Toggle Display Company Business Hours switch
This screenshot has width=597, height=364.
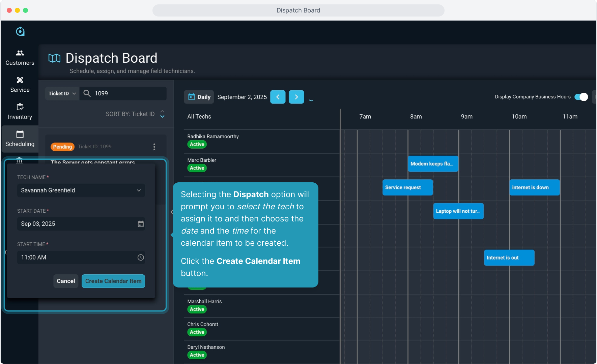(581, 97)
